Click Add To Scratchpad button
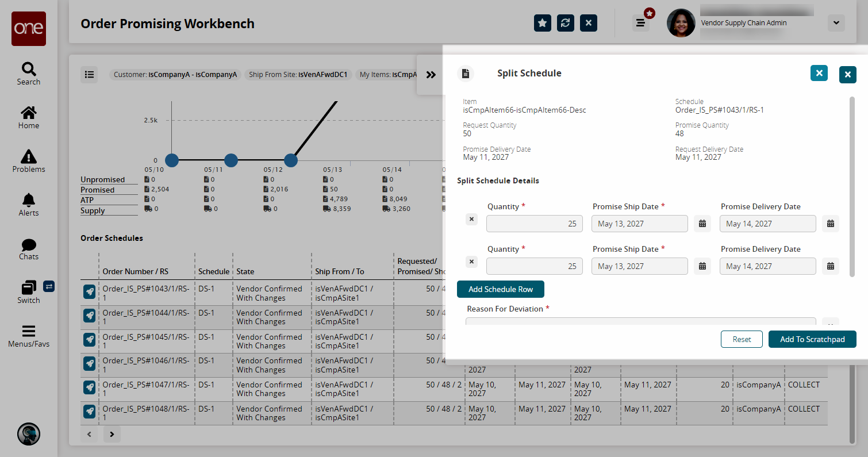868x457 pixels. point(812,339)
